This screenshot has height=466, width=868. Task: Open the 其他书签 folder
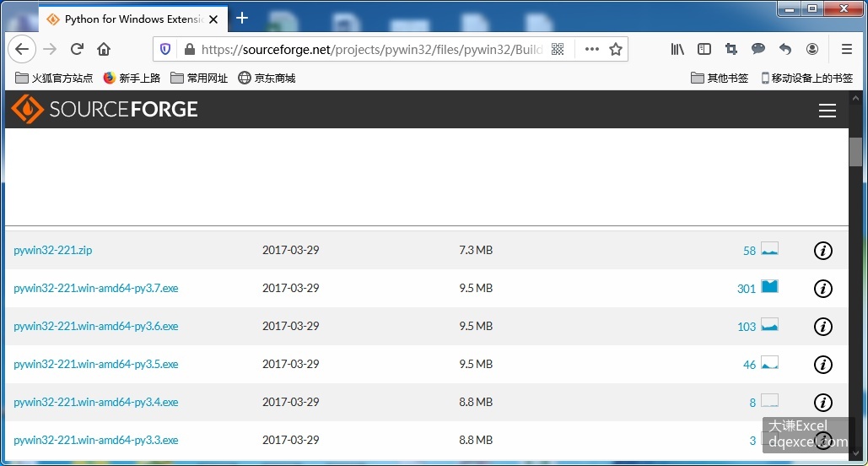pyautogui.click(x=720, y=79)
